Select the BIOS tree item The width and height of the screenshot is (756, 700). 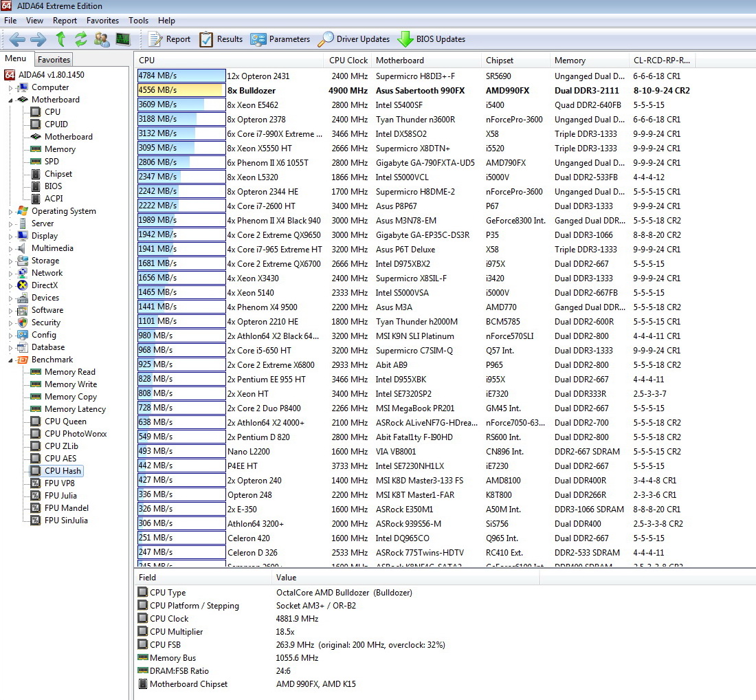click(x=53, y=186)
